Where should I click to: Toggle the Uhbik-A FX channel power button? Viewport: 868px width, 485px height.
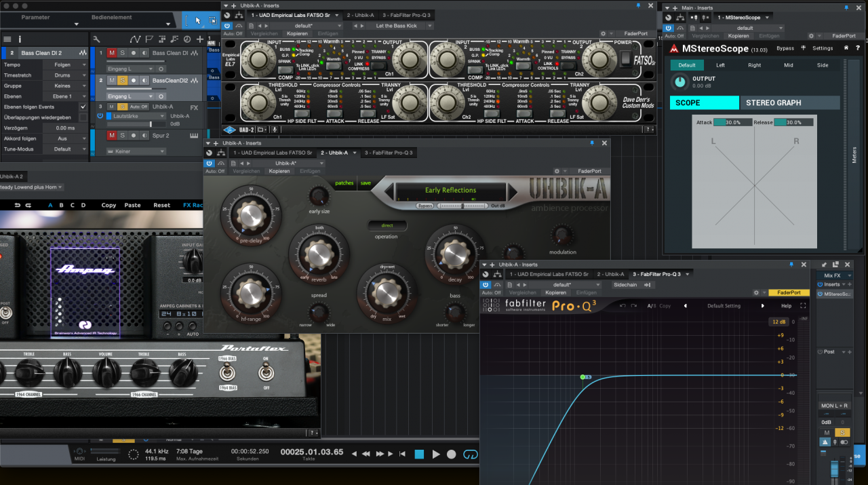click(100, 116)
